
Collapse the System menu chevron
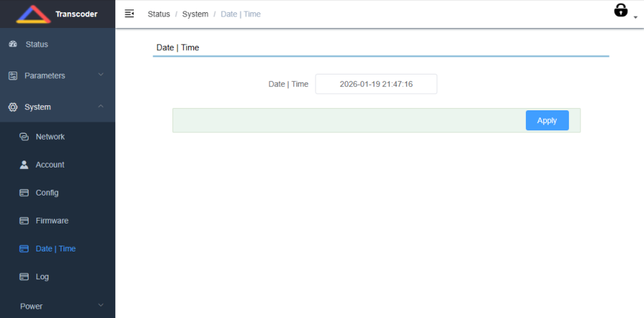(x=101, y=107)
